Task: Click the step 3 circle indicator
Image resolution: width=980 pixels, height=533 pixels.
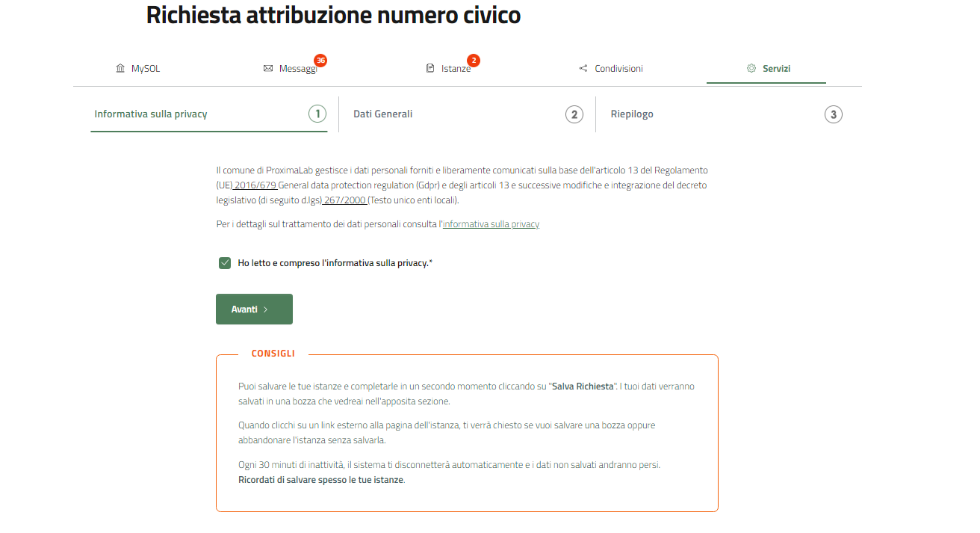Action: 834,114
